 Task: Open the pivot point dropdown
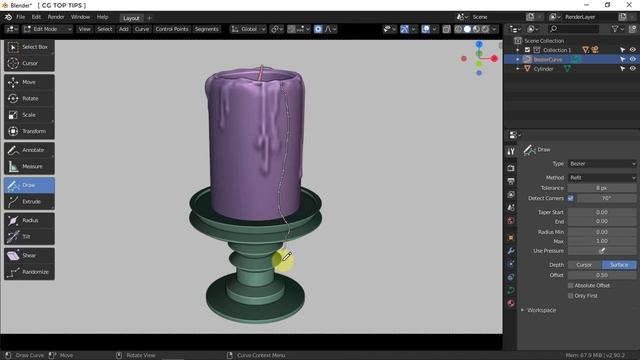click(x=277, y=29)
